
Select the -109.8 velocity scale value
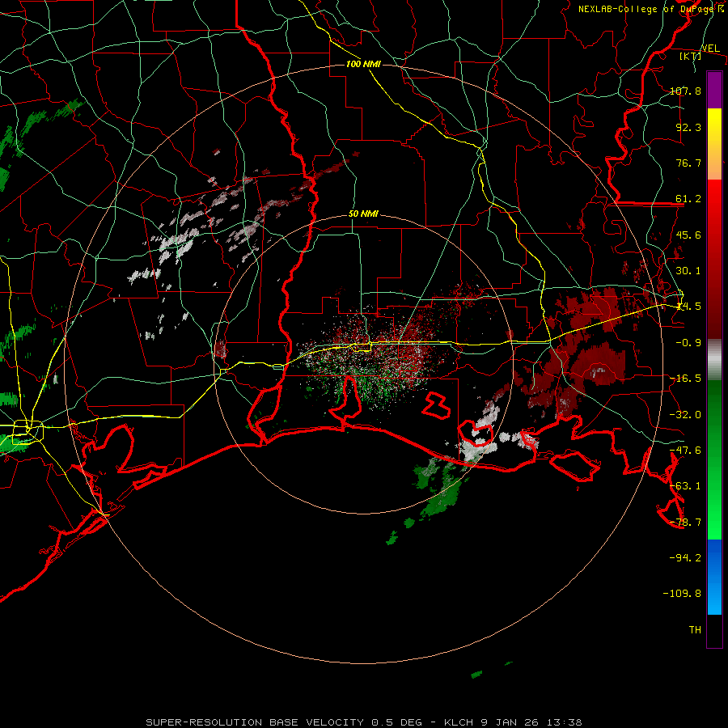click(x=682, y=594)
